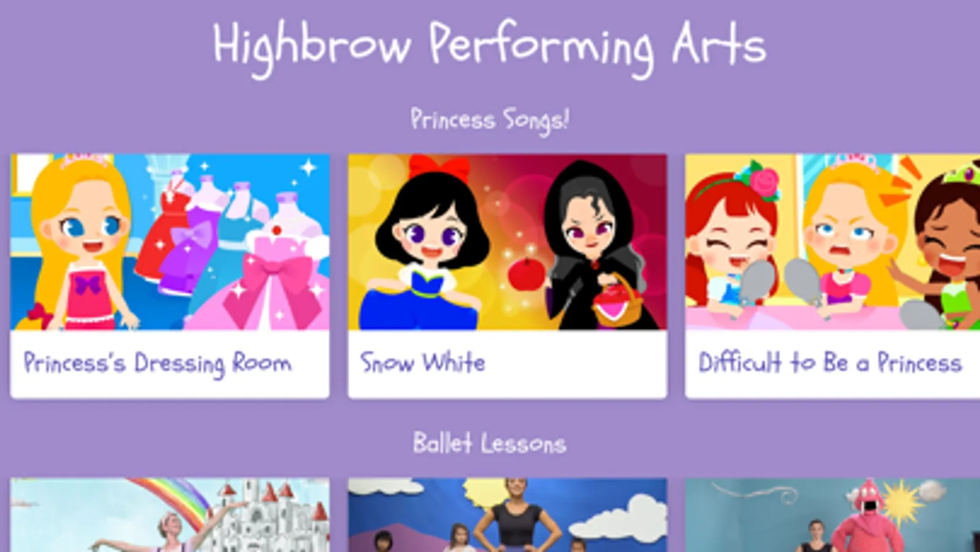Select the "Princess Songs!" section header
This screenshot has width=980, height=552.
tap(490, 120)
